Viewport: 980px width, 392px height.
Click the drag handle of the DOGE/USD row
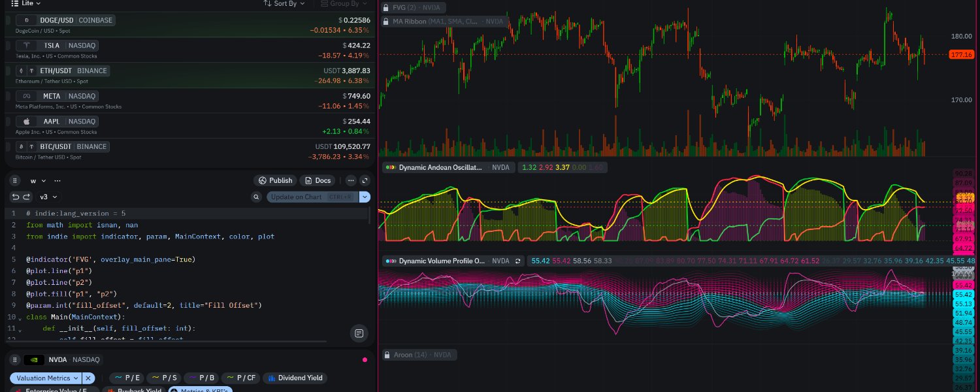tap(8, 20)
